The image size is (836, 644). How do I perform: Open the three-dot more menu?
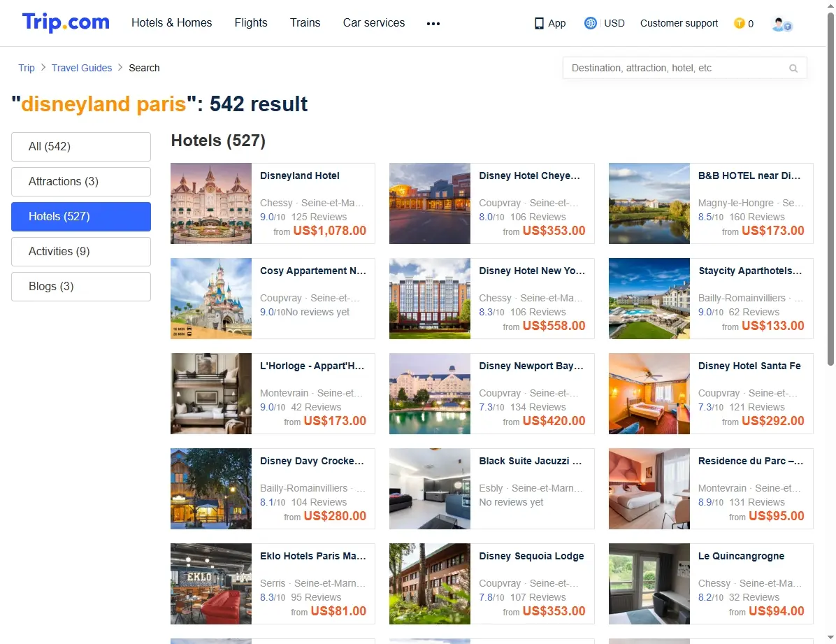(x=433, y=24)
